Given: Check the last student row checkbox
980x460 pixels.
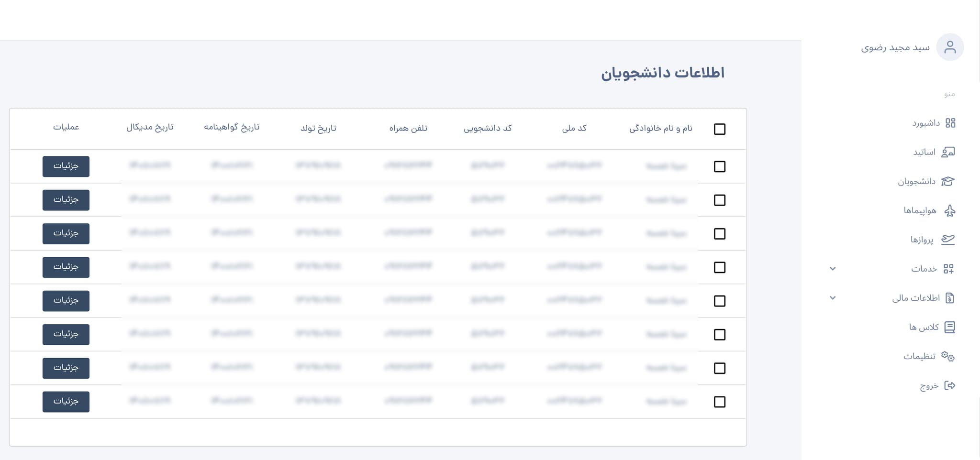Looking at the screenshot, I should click(x=720, y=402).
